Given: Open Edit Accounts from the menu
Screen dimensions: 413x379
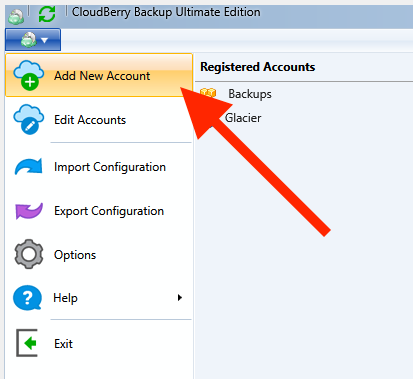Looking at the screenshot, I should [x=99, y=120].
